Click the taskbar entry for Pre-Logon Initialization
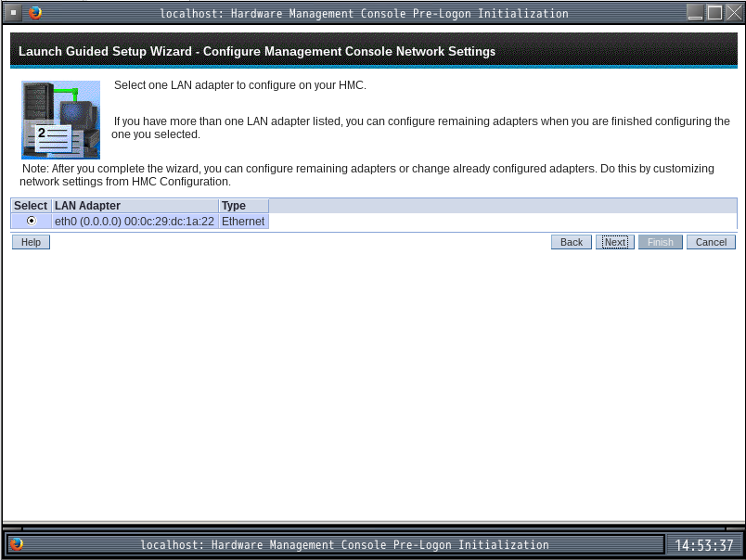This screenshot has width=746, height=560. [x=335, y=544]
